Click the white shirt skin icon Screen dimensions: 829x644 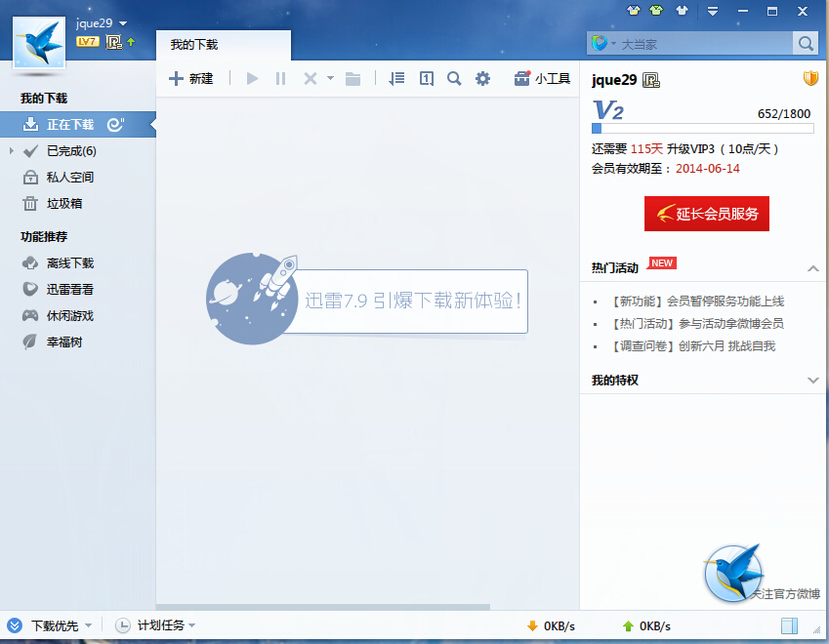point(682,10)
